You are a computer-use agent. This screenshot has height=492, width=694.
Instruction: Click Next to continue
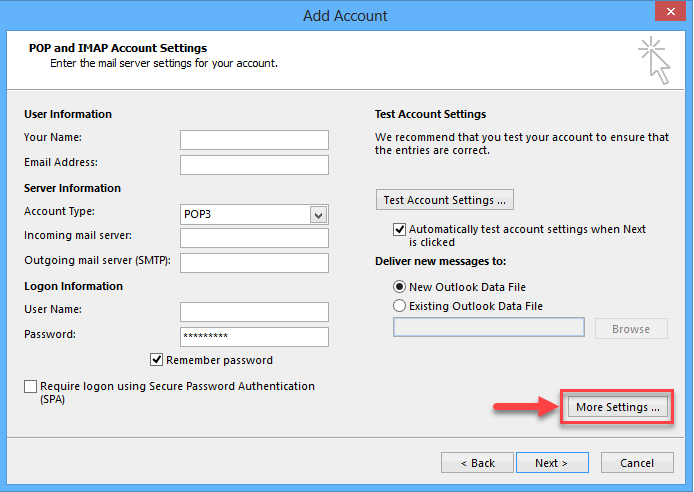(x=552, y=463)
